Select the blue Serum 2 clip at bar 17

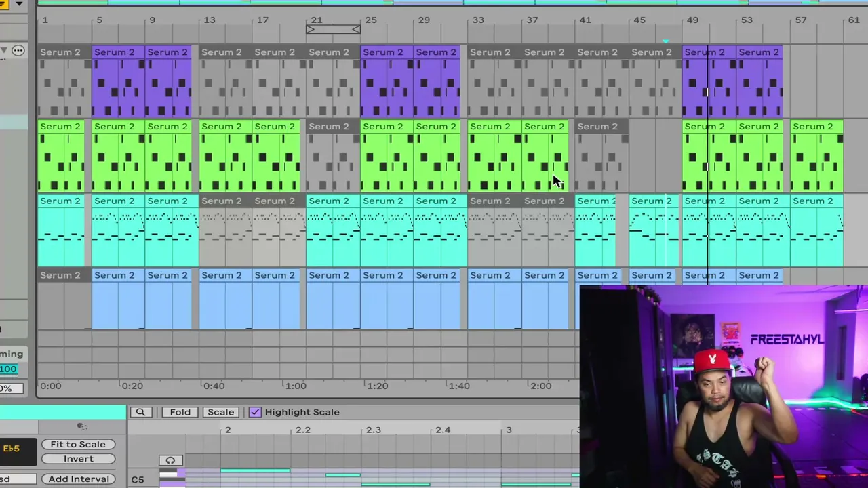click(x=277, y=300)
